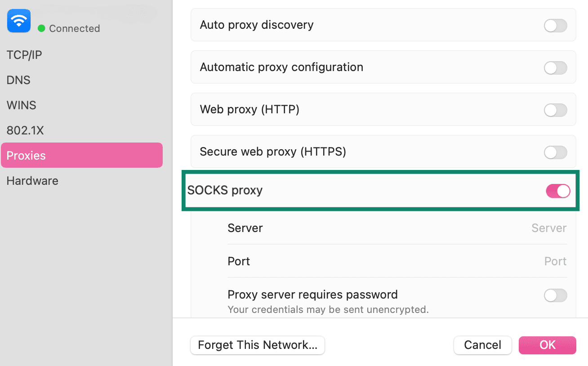
Task: Open the DNS settings section
Action: 18,80
